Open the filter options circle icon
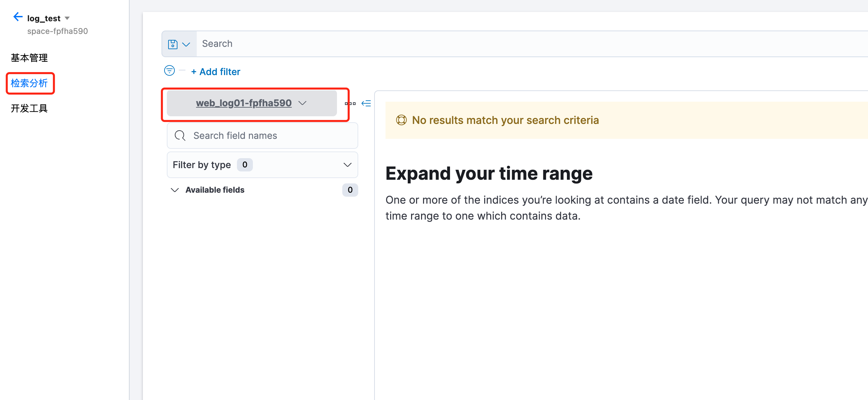The width and height of the screenshot is (868, 400). pos(169,71)
